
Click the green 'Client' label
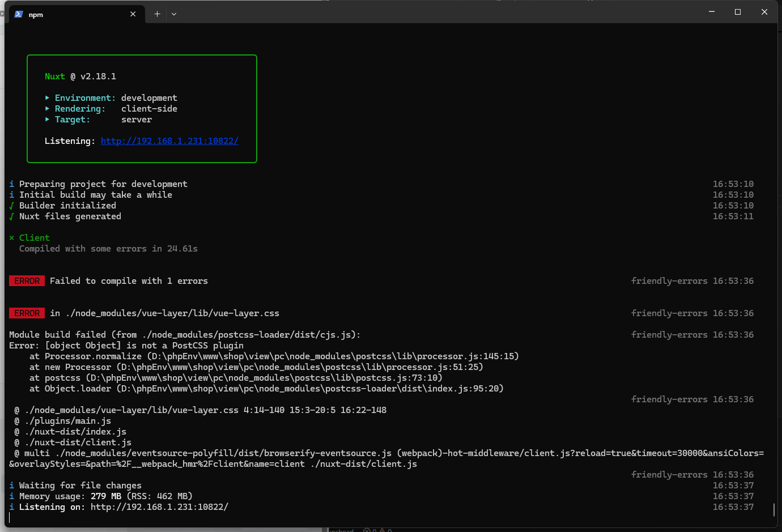(35, 238)
